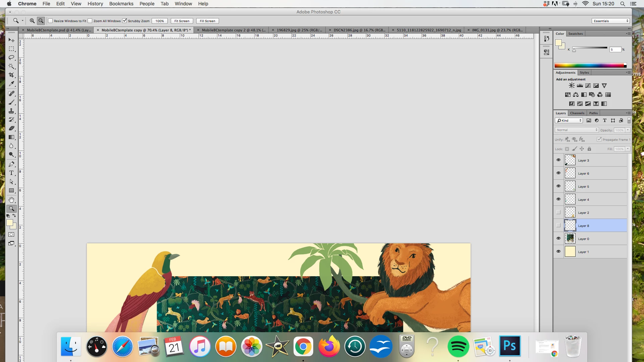Hide Layer 3 visibility eye
Screen dimensions: 644x362
(558, 160)
